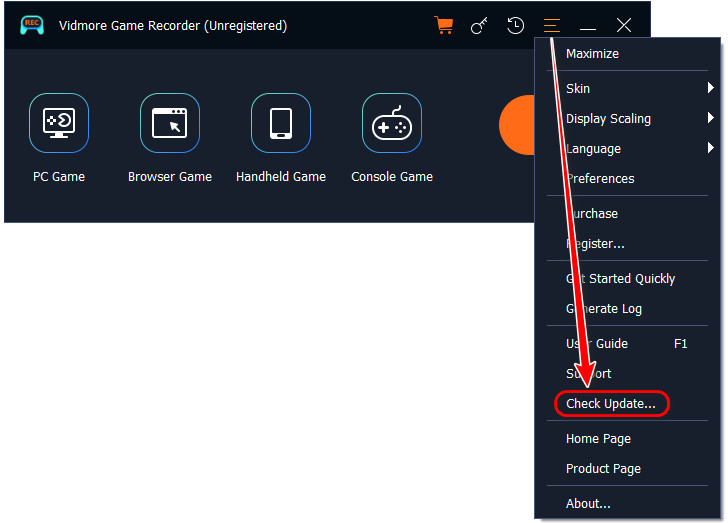Open the About dialog entry

588,503
